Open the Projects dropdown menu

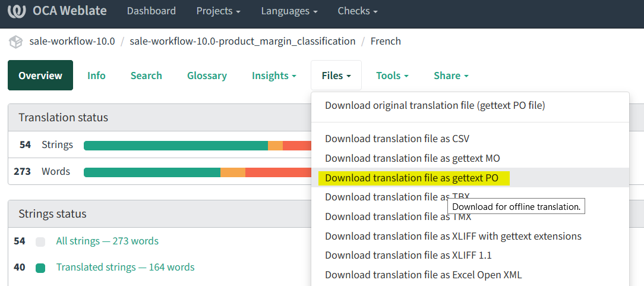(218, 11)
